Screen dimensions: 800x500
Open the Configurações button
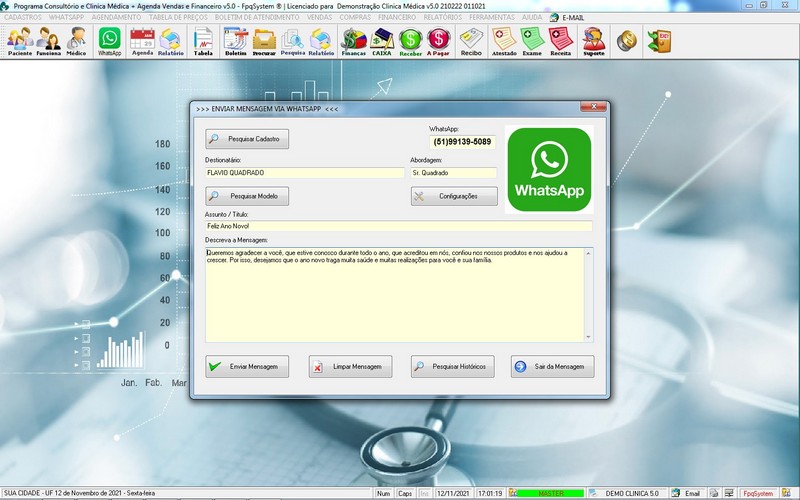tap(454, 196)
